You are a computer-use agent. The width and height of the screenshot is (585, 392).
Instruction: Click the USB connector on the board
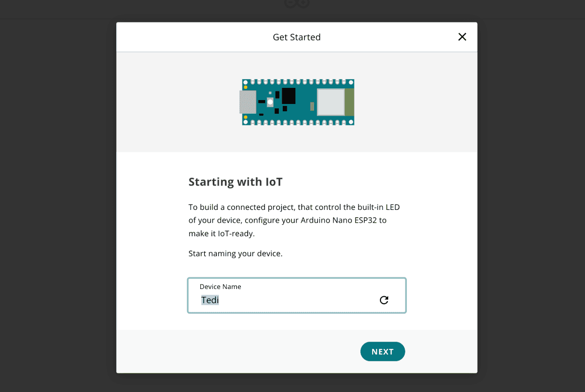click(x=248, y=102)
